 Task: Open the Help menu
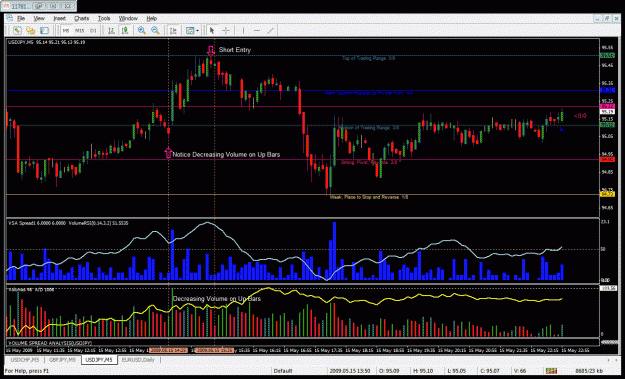[x=151, y=18]
